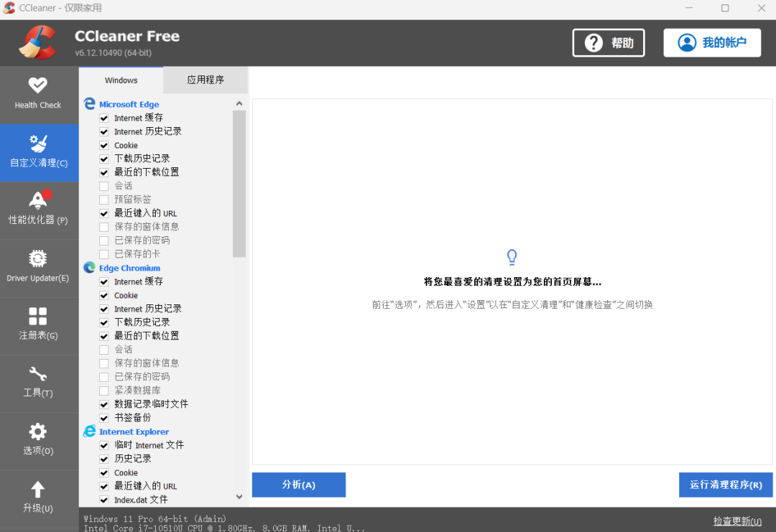This screenshot has height=532, width=776.
Task: Collapse the Internet Explorer section header
Action: [x=134, y=431]
